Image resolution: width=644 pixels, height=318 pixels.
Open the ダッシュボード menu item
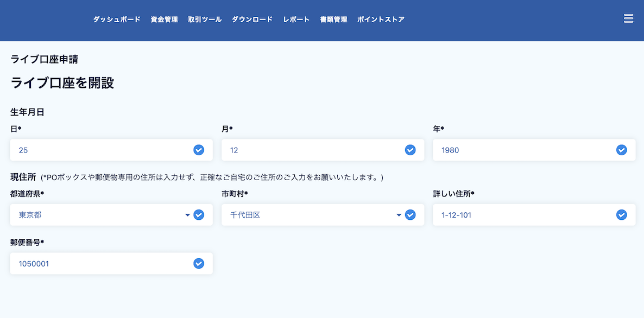tap(117, 20)
